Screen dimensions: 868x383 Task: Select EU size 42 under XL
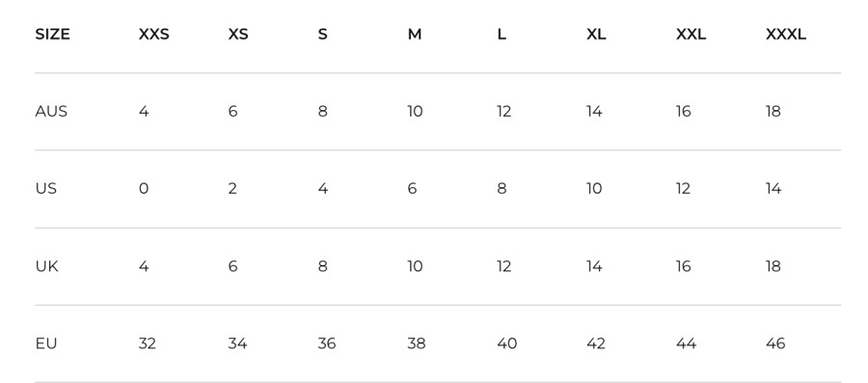point(596,343)
